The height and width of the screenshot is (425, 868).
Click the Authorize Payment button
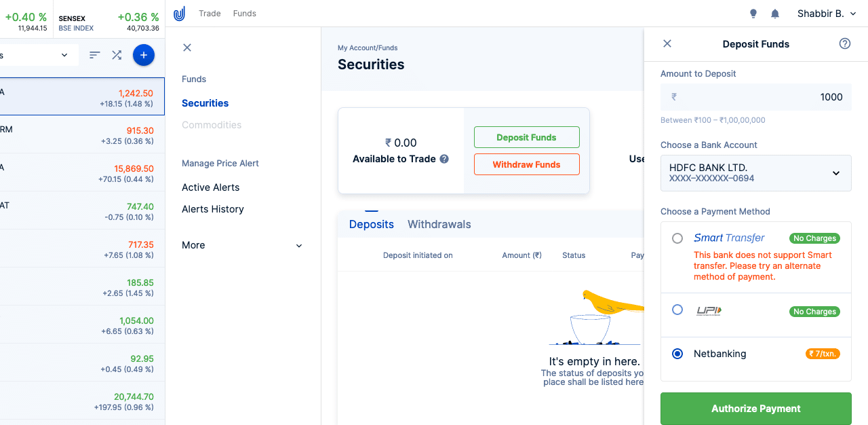756,409
